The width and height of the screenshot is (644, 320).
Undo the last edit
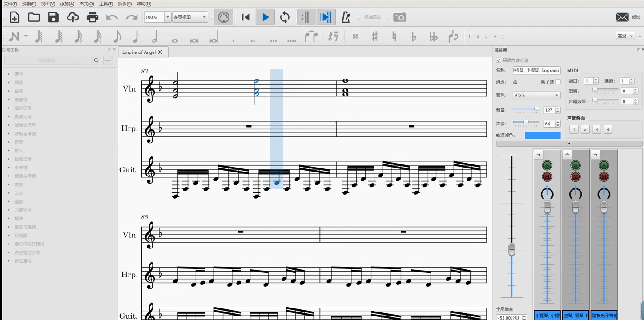(x=112, y=17)
